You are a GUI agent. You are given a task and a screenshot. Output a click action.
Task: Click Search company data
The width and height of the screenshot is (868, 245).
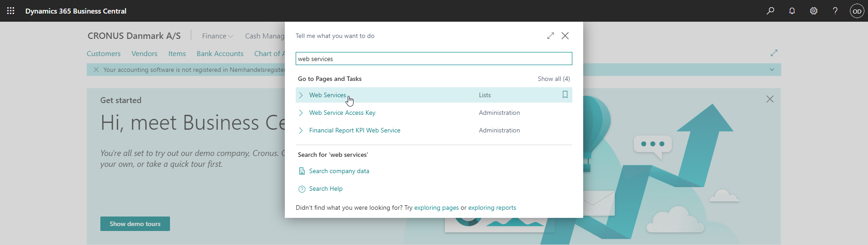click(x=339, y=171)
